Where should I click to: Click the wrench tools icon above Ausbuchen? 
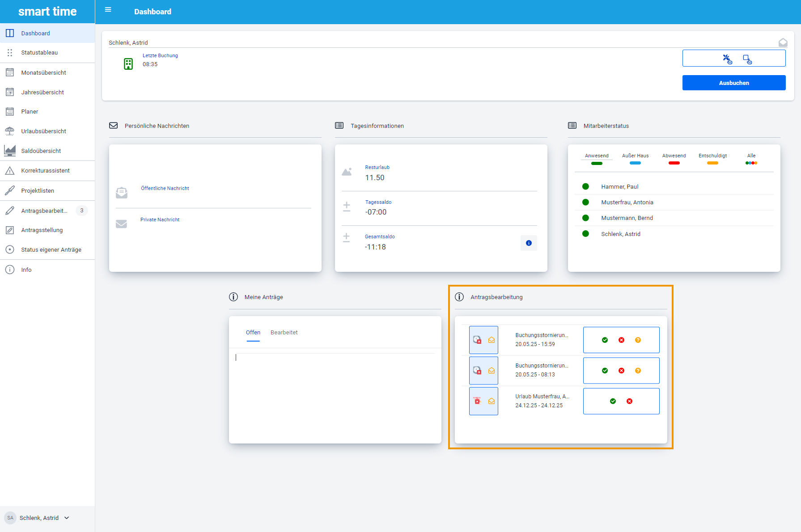(x=727, y=59)
